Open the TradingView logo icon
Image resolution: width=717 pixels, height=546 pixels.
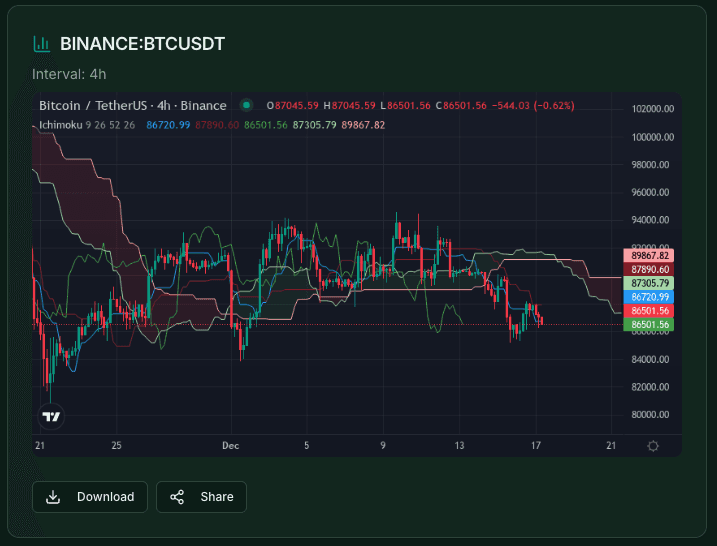pos(51,417)
